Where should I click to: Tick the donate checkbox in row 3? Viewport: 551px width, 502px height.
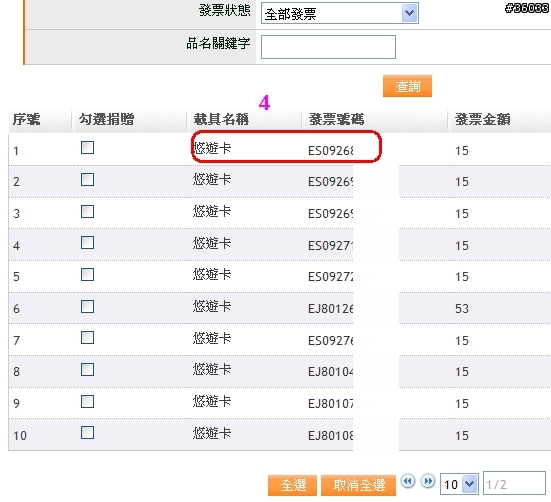click(x=87, y=211)
